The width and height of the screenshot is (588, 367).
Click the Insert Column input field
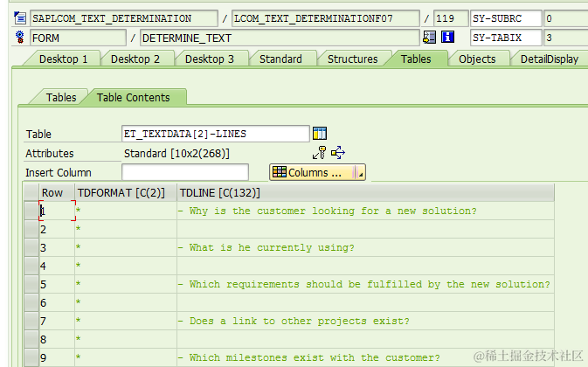185,172
